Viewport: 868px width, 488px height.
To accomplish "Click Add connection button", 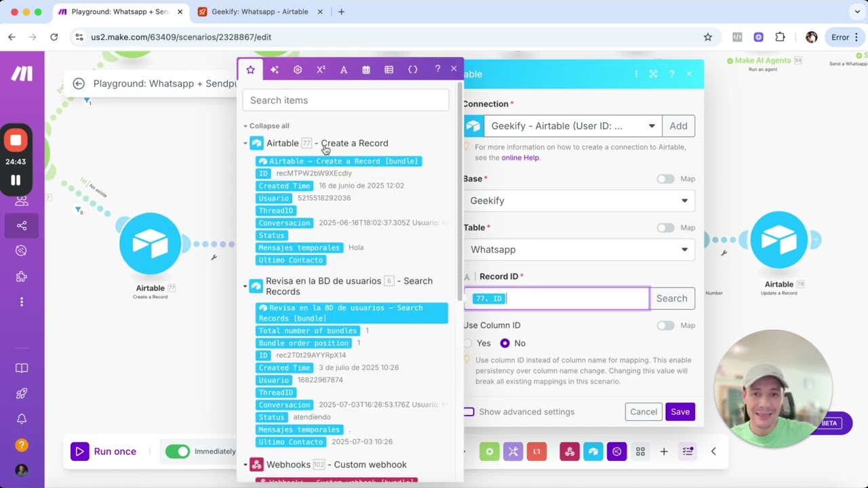I will coord(678,126).
